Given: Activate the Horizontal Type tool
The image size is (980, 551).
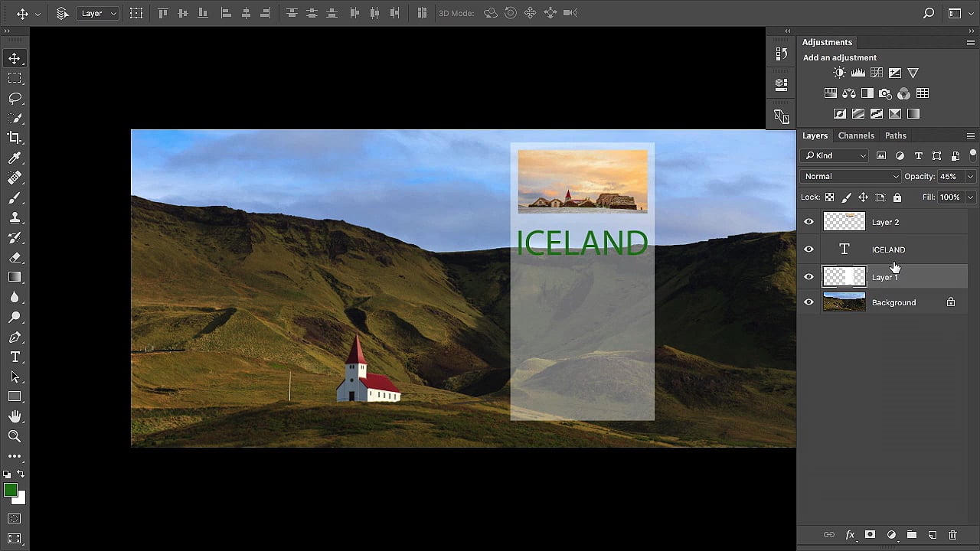Looking at the screenshot, I should pos(15,357).
